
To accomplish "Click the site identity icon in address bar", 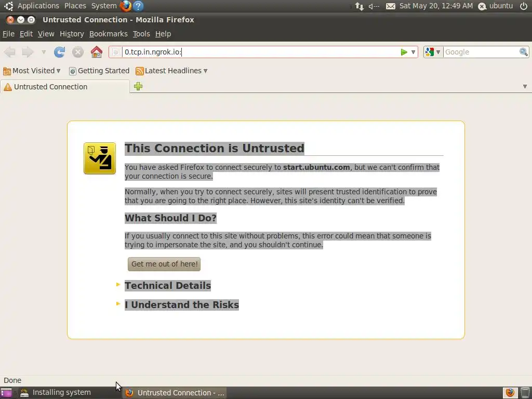I will [x=115, y=52].
